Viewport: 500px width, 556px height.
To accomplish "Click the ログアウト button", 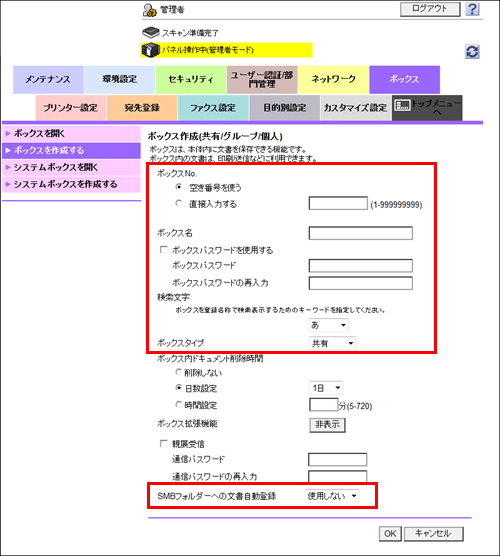I will (430, 9).
